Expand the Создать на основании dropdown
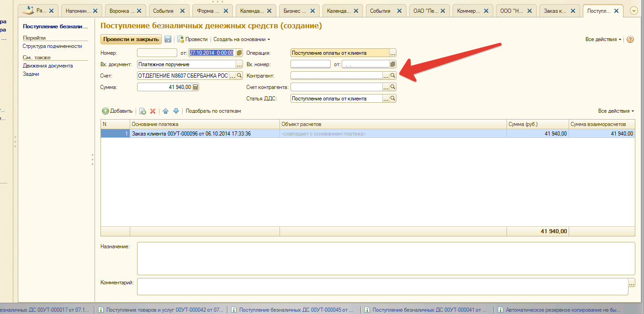Image resolution: width=644 pixels, height=314 pixels. pos(242,40)
